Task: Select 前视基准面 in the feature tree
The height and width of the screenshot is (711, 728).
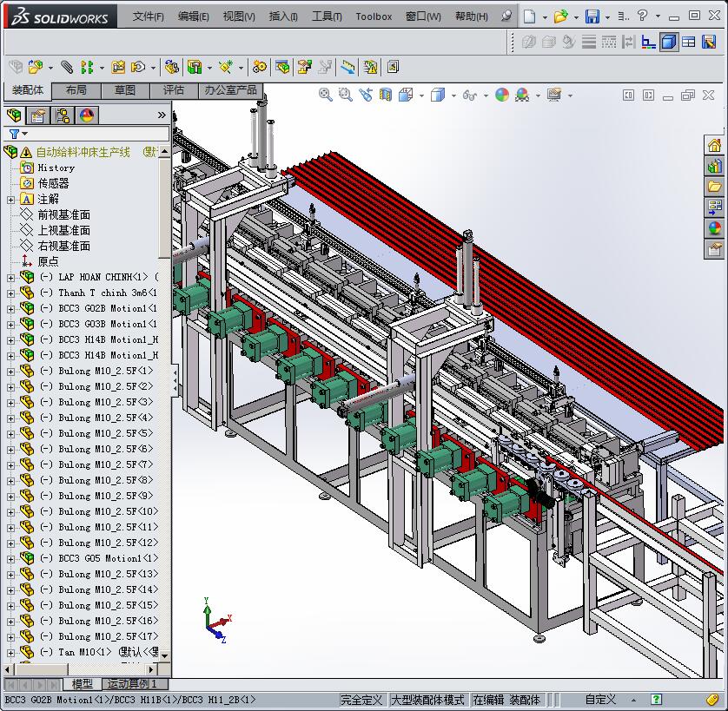Action: coord(63,214)
